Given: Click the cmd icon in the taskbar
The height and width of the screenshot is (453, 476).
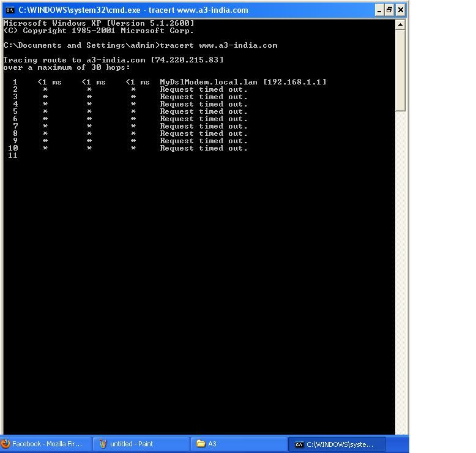Looking at the screenshot, I should (x=299, y=444).
